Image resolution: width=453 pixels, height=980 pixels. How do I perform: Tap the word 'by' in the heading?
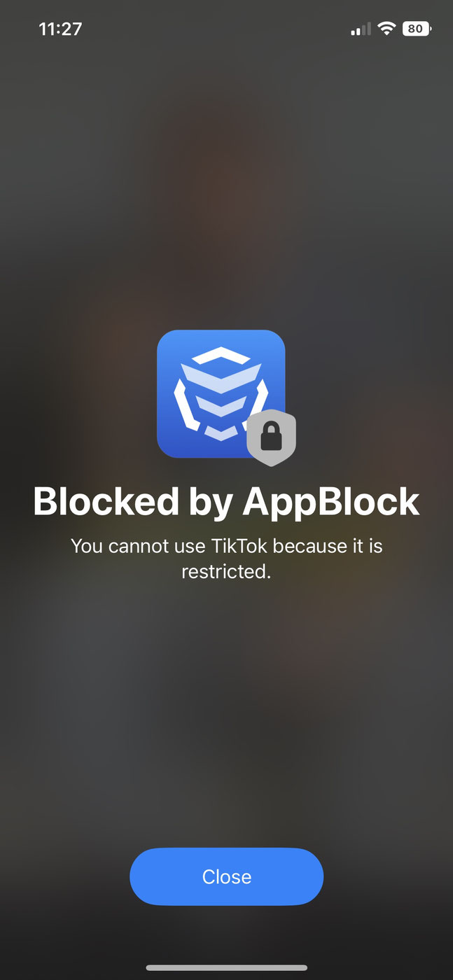210,503
